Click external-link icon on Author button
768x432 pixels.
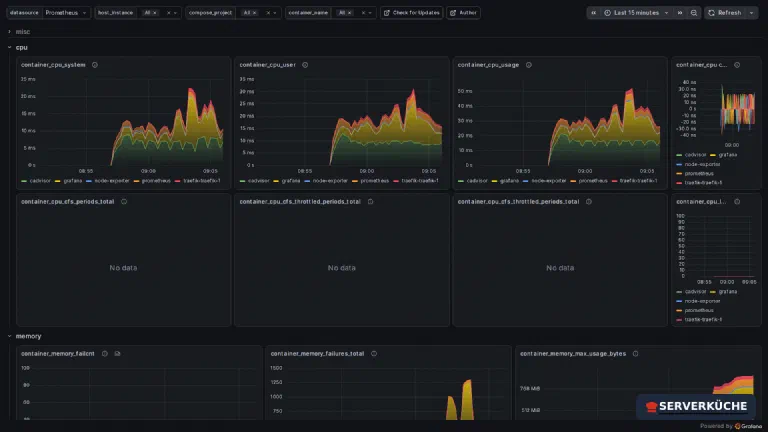tap(453, 13)
